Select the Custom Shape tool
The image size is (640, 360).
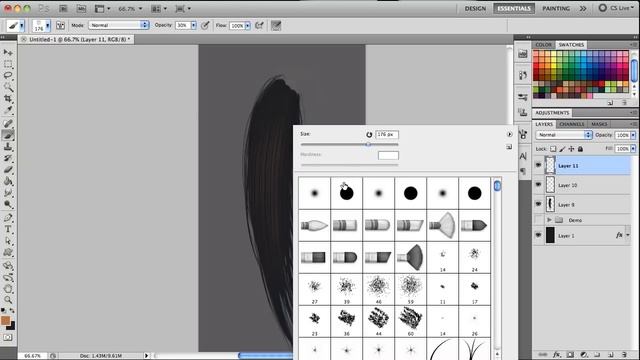click(x=8, y=252)
